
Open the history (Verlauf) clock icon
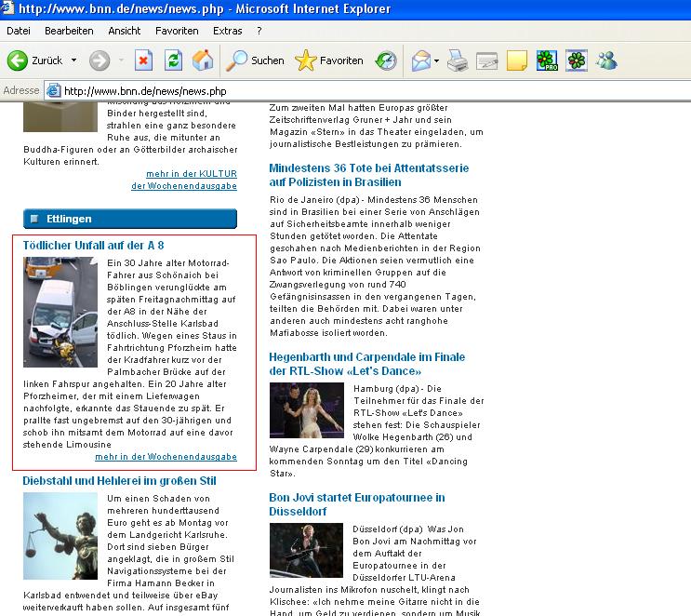(386, 60)
